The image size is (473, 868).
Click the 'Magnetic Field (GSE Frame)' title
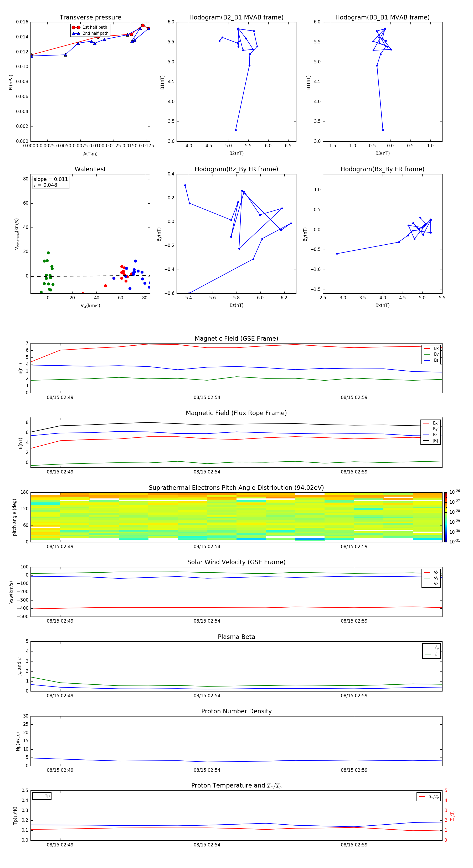click(236, 339)
